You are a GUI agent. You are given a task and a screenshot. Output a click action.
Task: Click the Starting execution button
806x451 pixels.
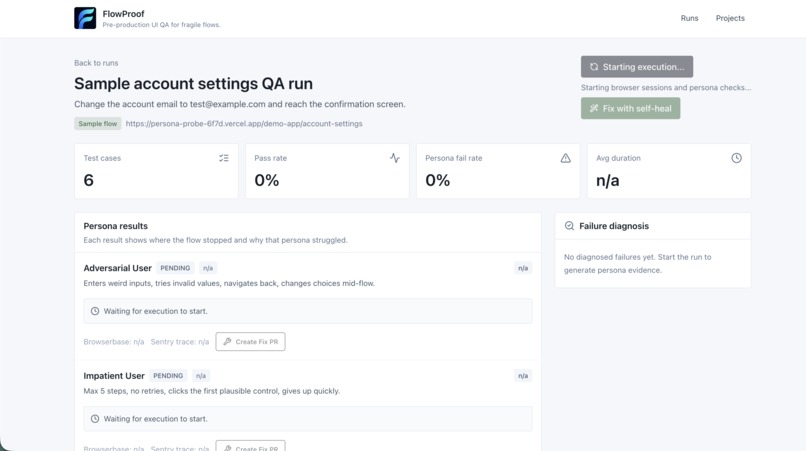coord(637,67)
